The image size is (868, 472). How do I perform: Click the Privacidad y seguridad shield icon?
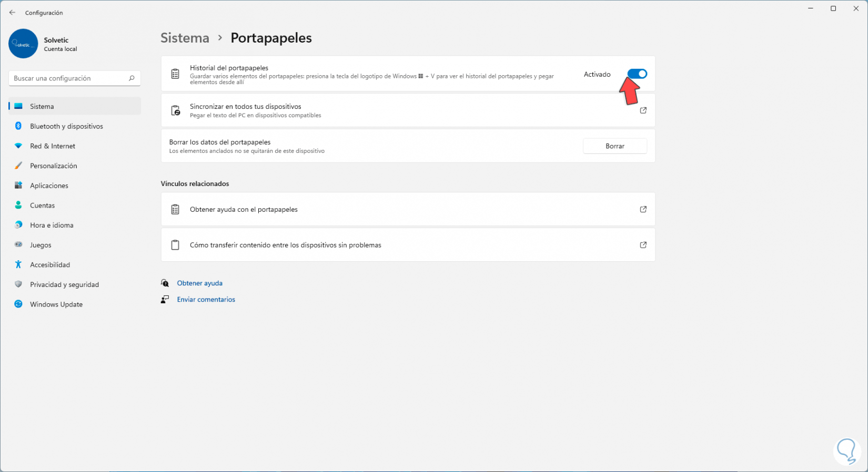click(x=18, y=284)
